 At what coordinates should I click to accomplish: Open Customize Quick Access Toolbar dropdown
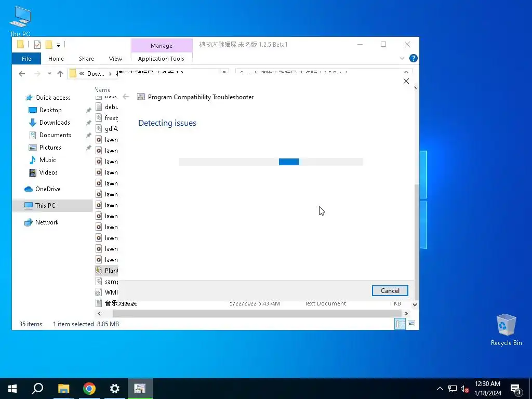(58, 45)
